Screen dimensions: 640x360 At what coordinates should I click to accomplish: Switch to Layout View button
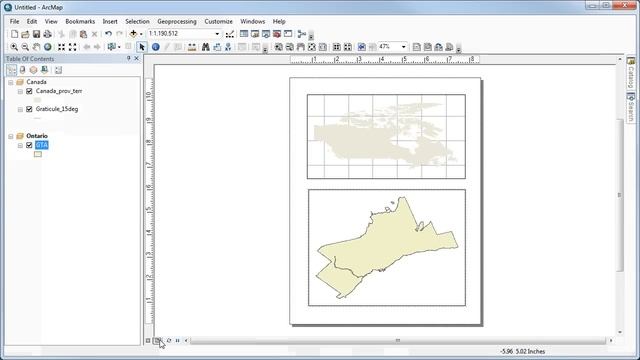coord(157,340)
